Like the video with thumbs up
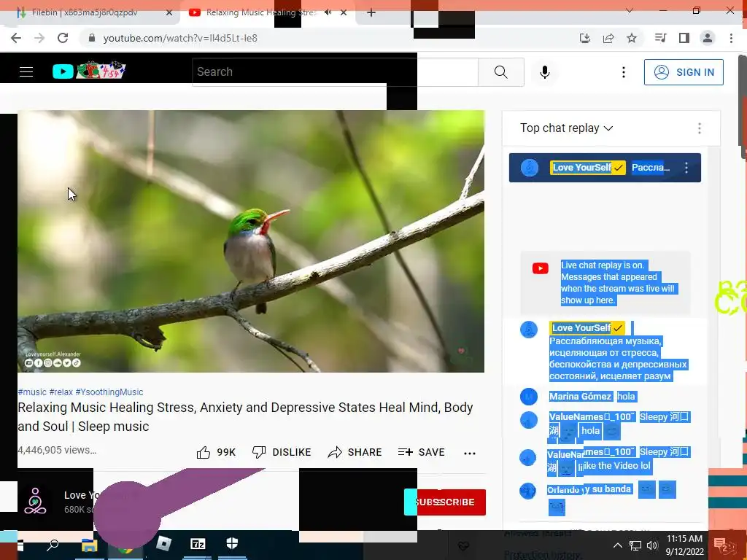 click(x=216, y=452)
